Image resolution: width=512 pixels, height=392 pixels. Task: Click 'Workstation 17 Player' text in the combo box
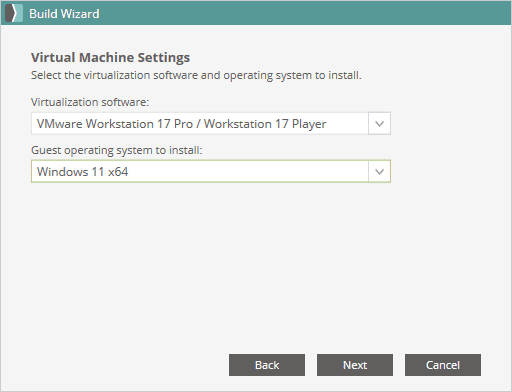265,124
